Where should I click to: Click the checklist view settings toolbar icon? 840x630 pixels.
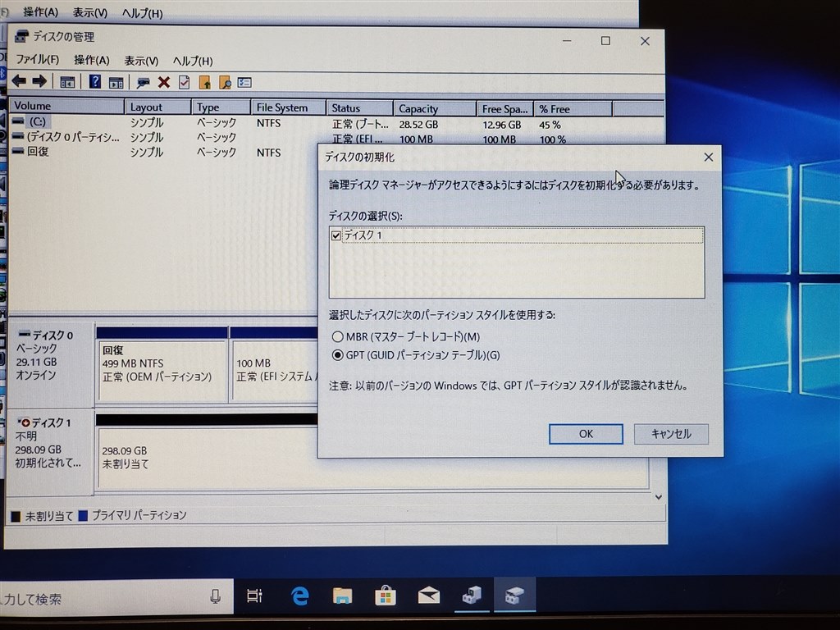tap(244, 83)
